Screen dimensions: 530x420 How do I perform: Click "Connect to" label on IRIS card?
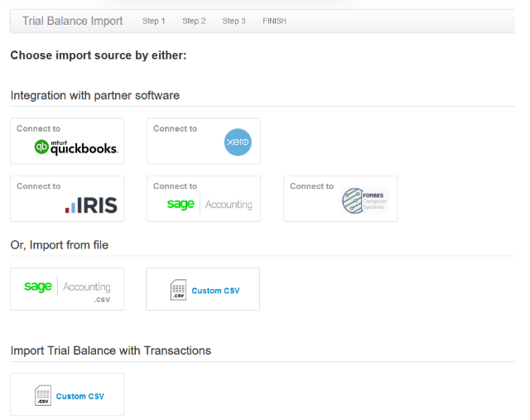(38, 186)
